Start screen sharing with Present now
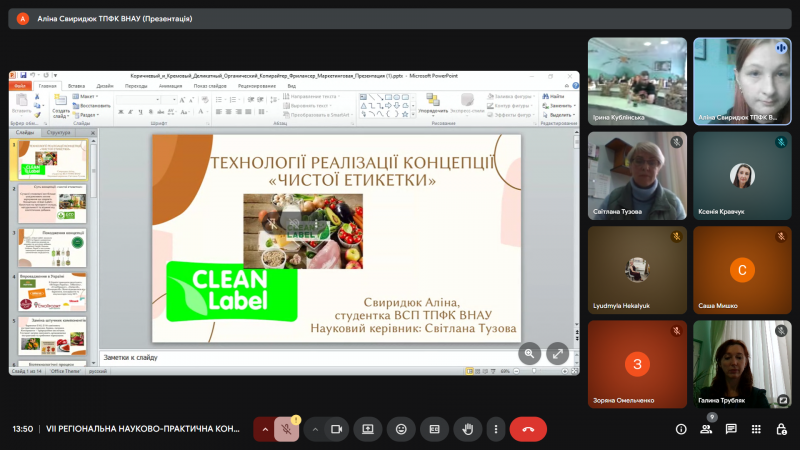800x450 pixels. (368, 429)
